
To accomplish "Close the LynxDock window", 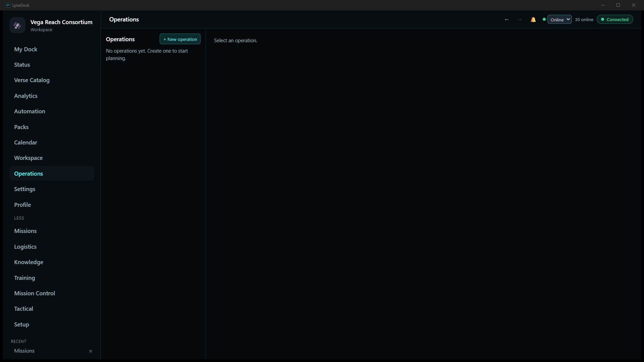I will (x=634, y=5).
